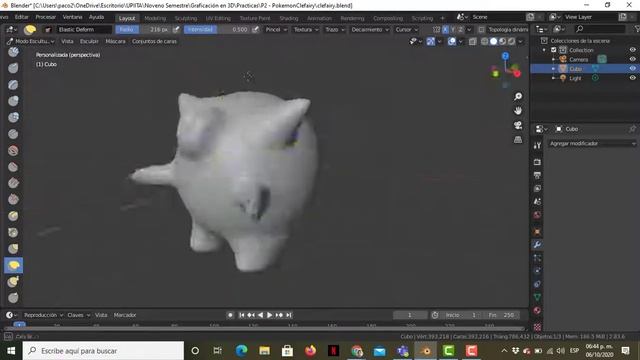This screenshot has width=640, height=360.
Task: Open the Object properties orange square tab
Action: coord(537,231)
